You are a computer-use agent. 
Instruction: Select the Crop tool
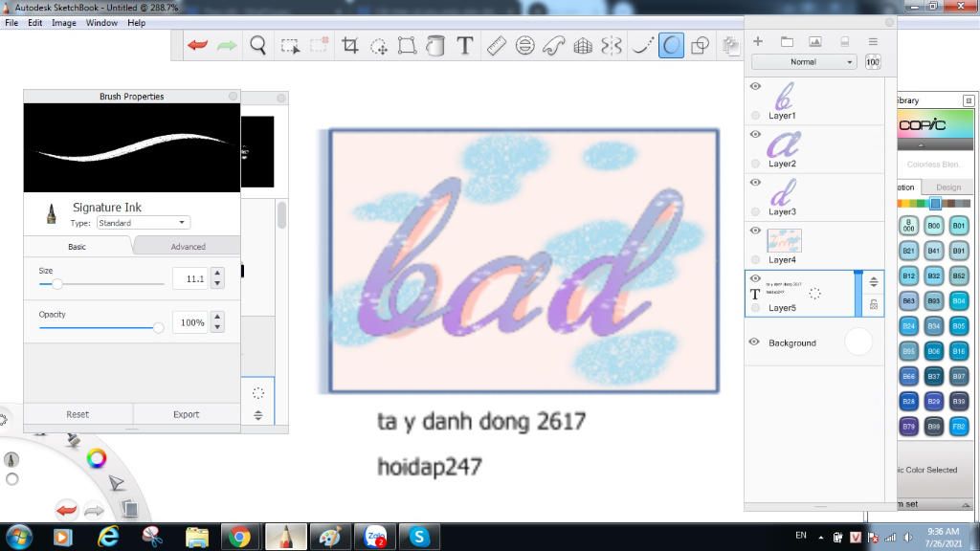coord(349,45)
